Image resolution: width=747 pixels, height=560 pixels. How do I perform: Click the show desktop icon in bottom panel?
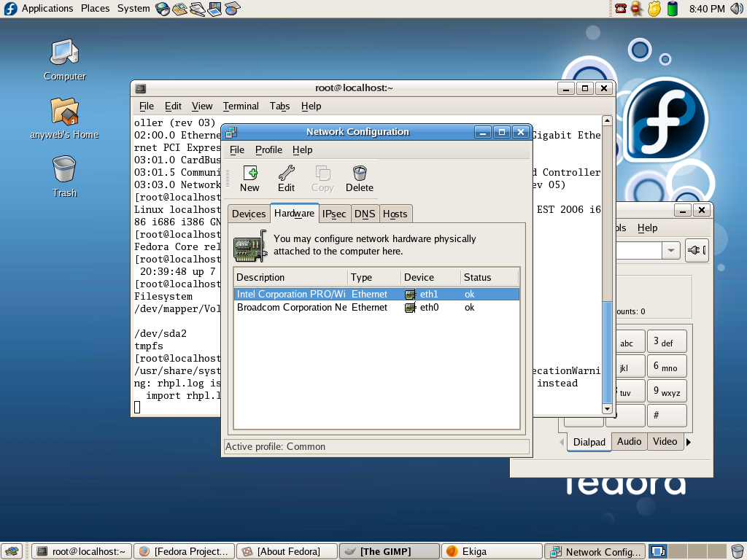pos(12,551)
